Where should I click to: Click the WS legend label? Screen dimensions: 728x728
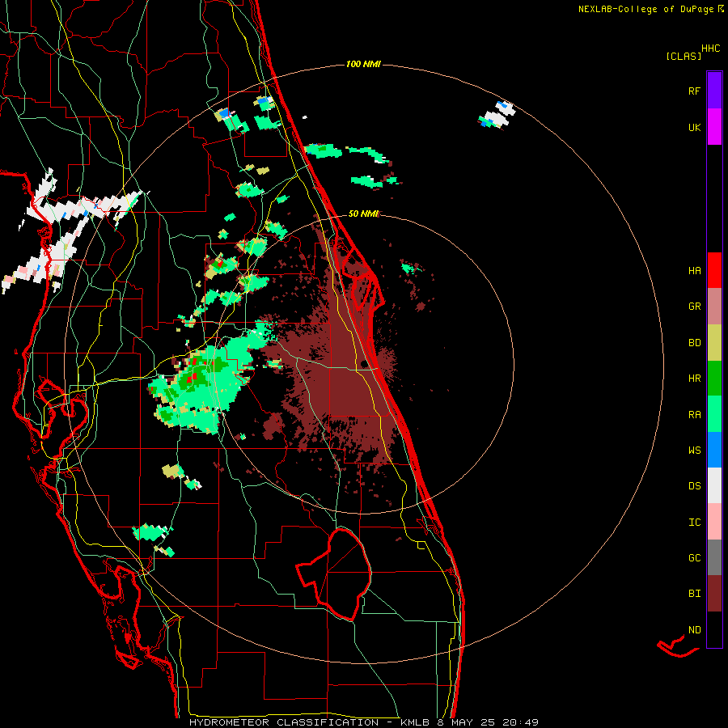pyautogui.click(x=695, y=451)
